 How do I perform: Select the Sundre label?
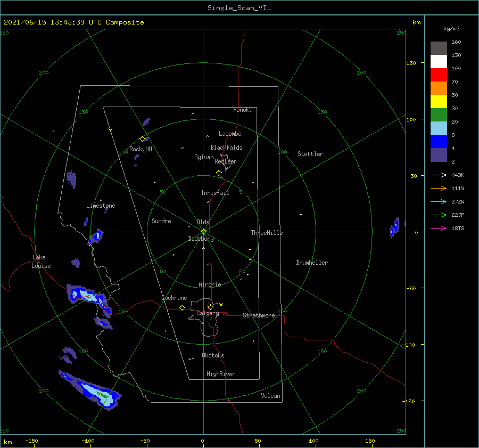(x=161, y=221)
